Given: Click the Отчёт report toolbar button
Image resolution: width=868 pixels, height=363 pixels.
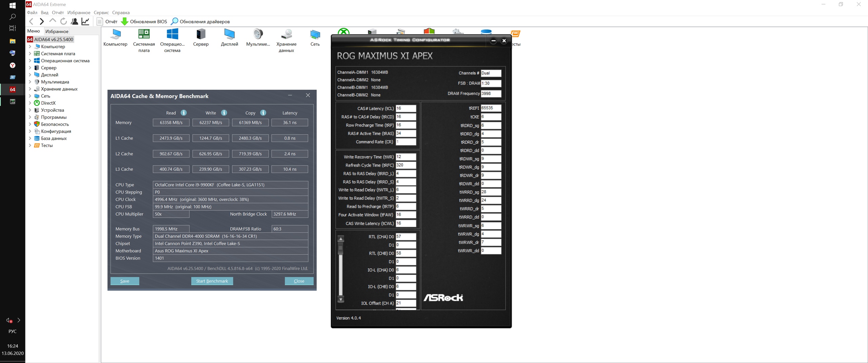Looking at the screenshot, I should (x=107, y=21).
